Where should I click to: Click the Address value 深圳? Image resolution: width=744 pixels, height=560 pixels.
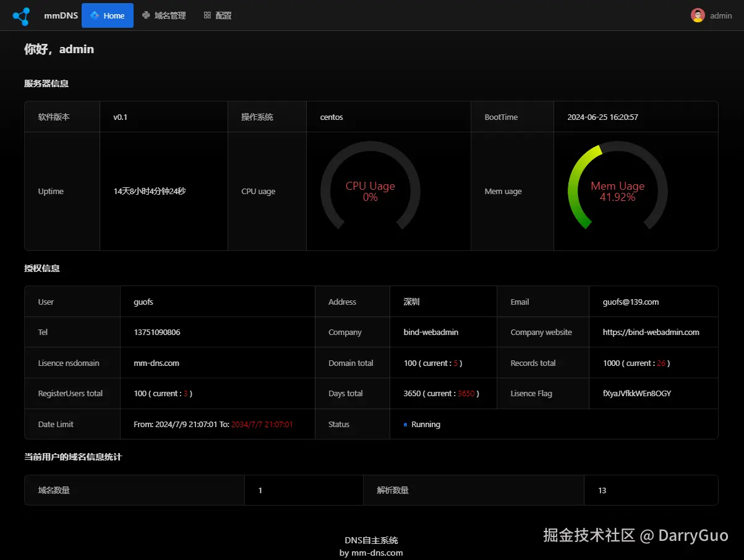(x=412, y=302)
